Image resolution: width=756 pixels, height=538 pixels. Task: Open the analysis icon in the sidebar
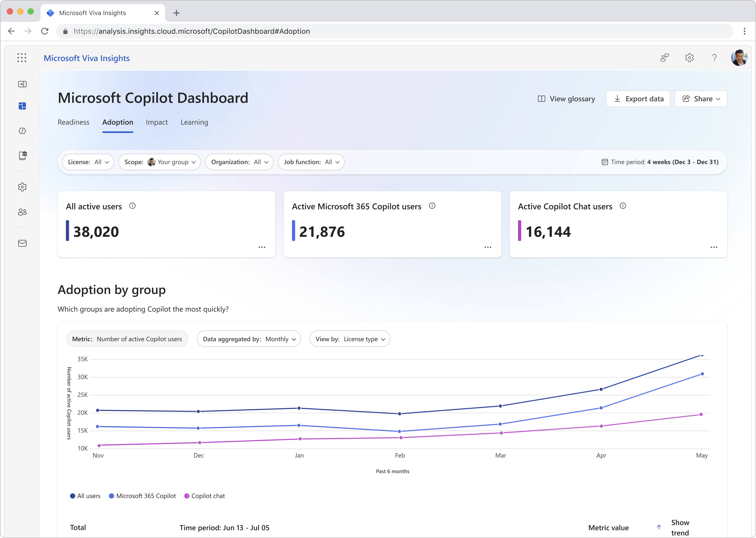pos(22,131)
